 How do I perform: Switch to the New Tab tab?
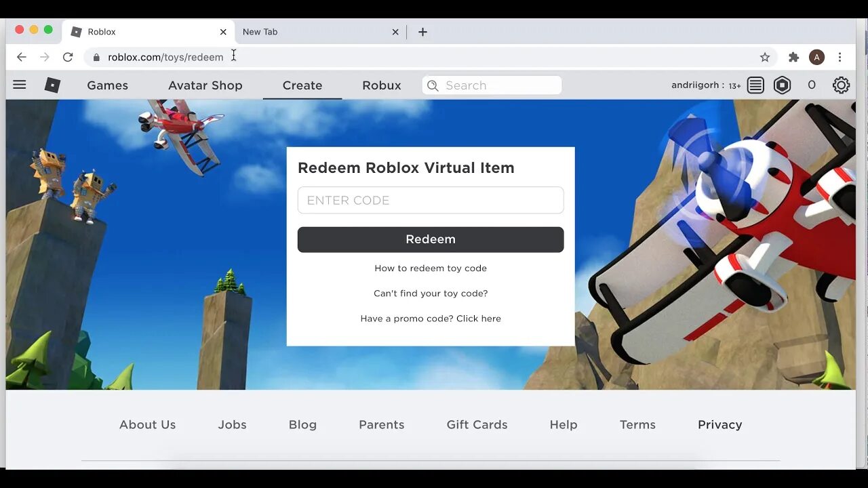tap(321, 32)
